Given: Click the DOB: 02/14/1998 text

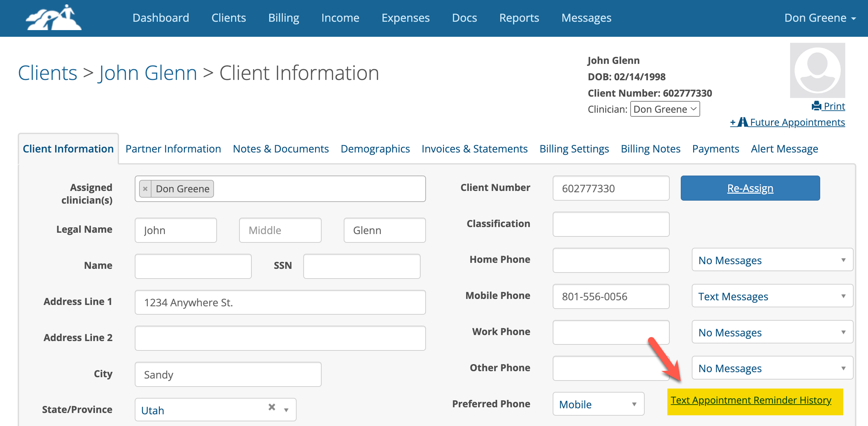Looking at the screenshot, I should [x=626, y=77].
